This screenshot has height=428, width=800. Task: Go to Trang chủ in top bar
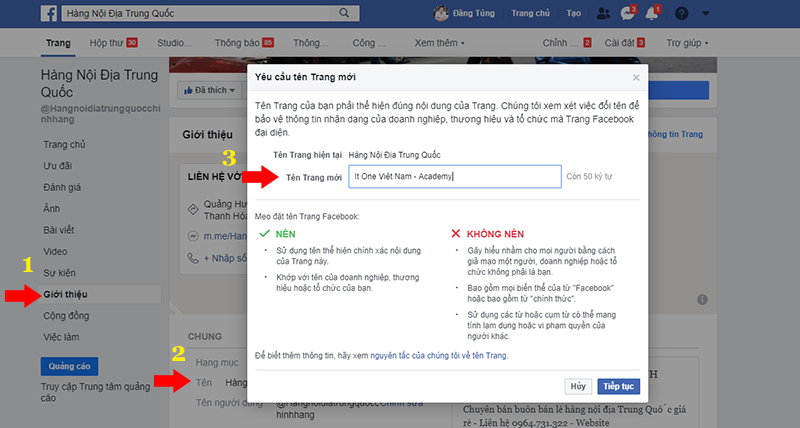[531, 13]
